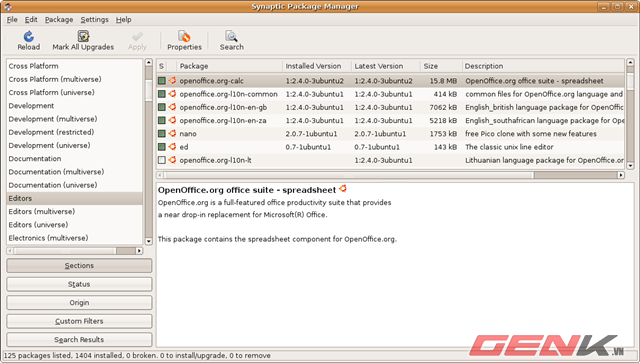Click Ubuntu logo beside openoffice.org-l10n-common
This screenshot has width=640, height=363.
click(172, 94)
